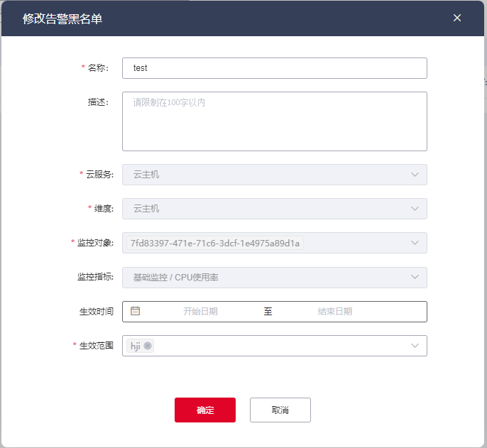Click the 云主机 value in 维度 field

click(146, 209)
